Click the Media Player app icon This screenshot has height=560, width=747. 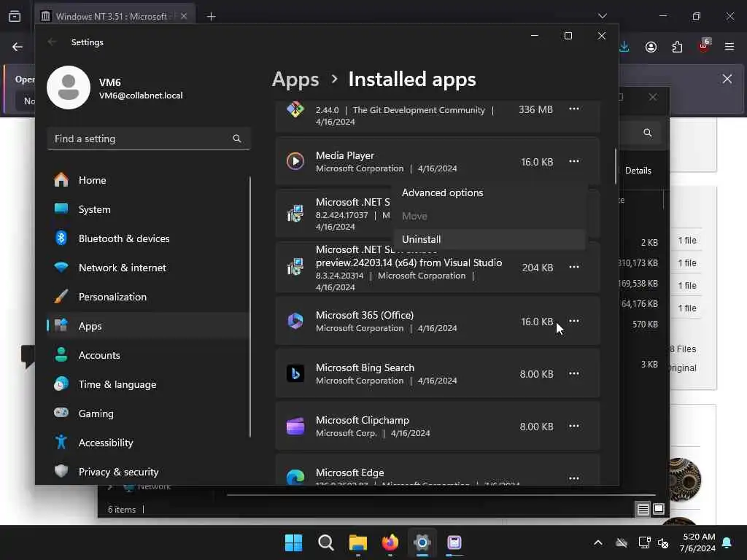point(295,161)
